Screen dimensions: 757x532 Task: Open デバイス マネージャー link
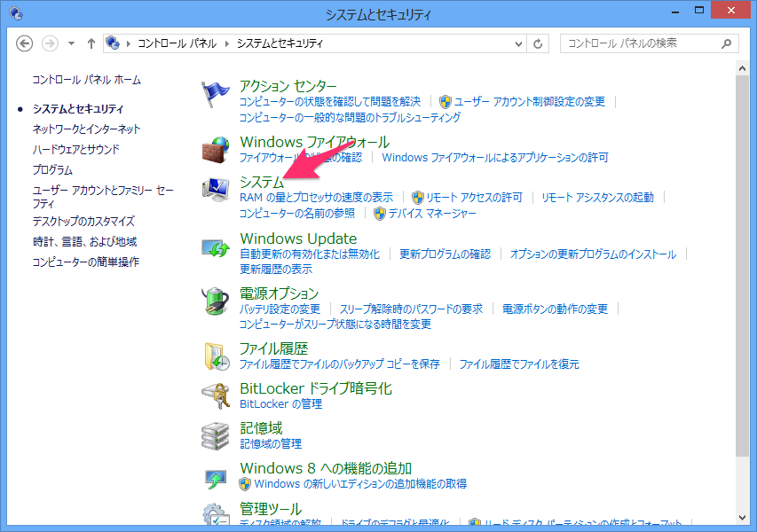point(432,213)
